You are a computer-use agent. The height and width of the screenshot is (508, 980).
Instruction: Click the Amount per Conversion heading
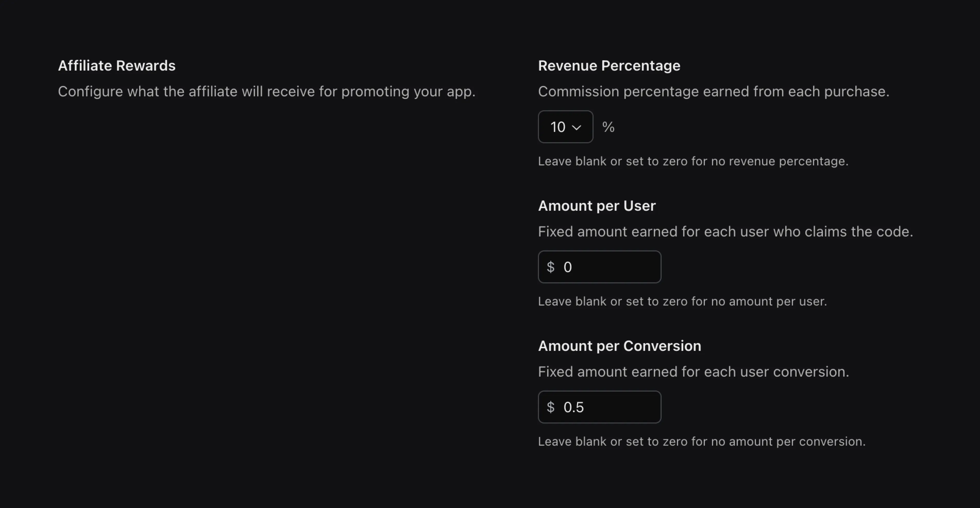point(619,345)
